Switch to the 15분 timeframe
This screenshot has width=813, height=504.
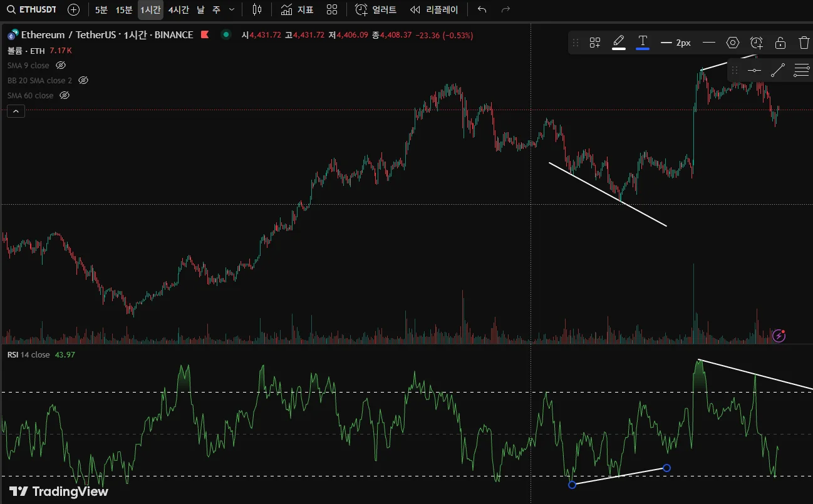(124, 10)
